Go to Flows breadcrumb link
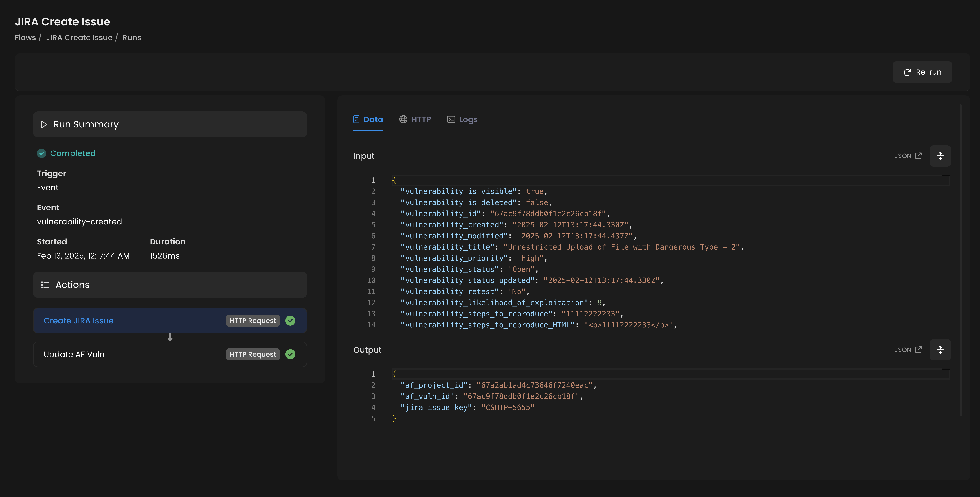Image resolution: width=980 pixels, height=497 pixels. [25, 38]
